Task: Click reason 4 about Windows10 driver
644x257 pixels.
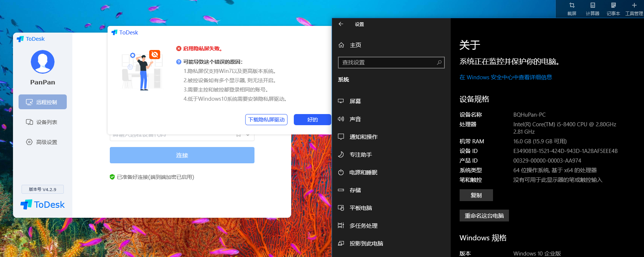Action: [235, 99]
